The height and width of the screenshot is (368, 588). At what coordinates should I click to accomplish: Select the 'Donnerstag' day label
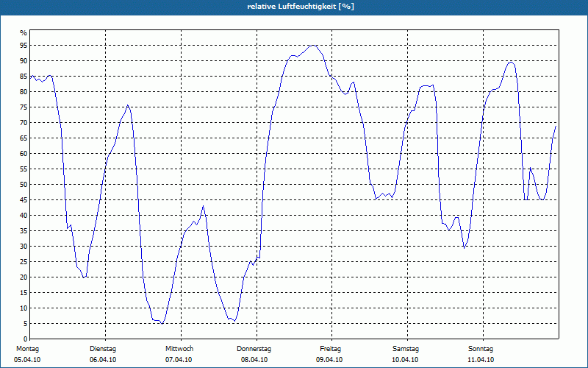click(x=254, y=349)
